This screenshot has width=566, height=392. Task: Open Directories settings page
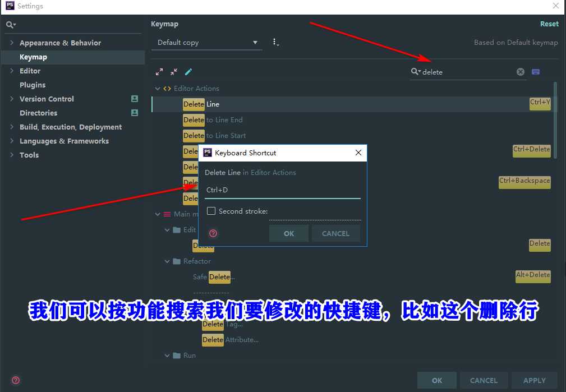tap(38, 113)
